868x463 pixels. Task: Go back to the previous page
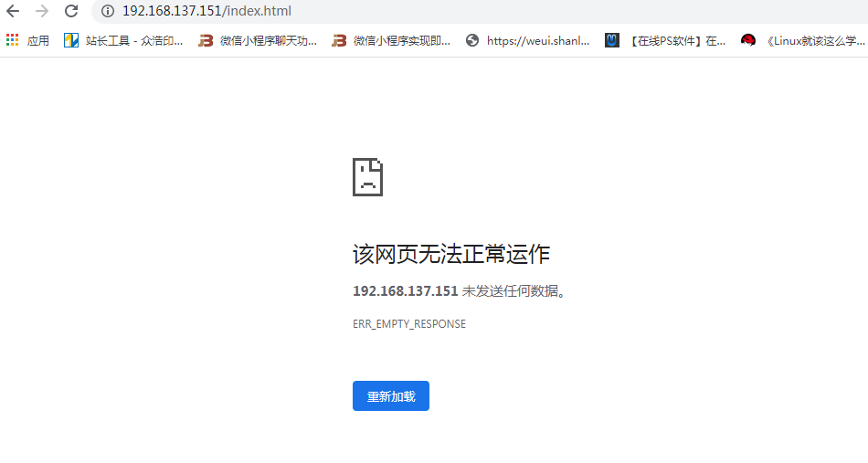coord(13,11)
